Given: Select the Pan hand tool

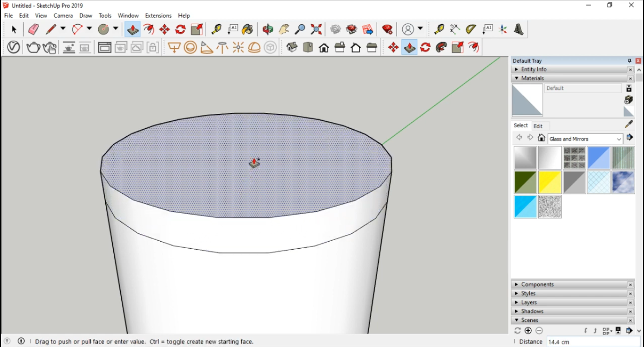Looking at the screenshot, I should pos(284,30).
